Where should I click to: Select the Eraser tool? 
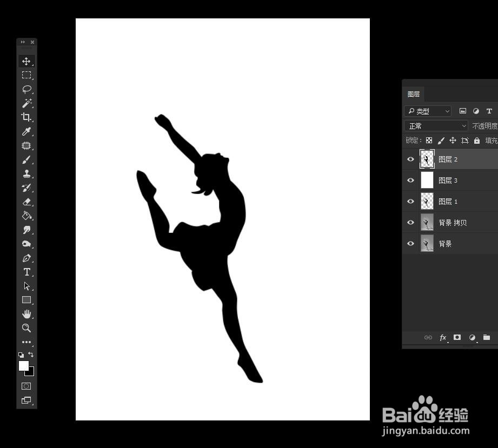point(26,202)
